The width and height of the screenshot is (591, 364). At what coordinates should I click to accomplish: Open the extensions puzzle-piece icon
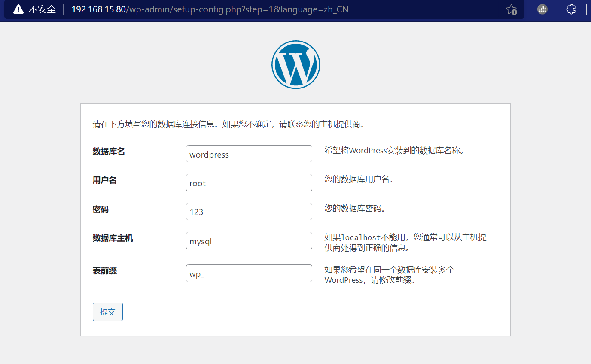[571, 9]
